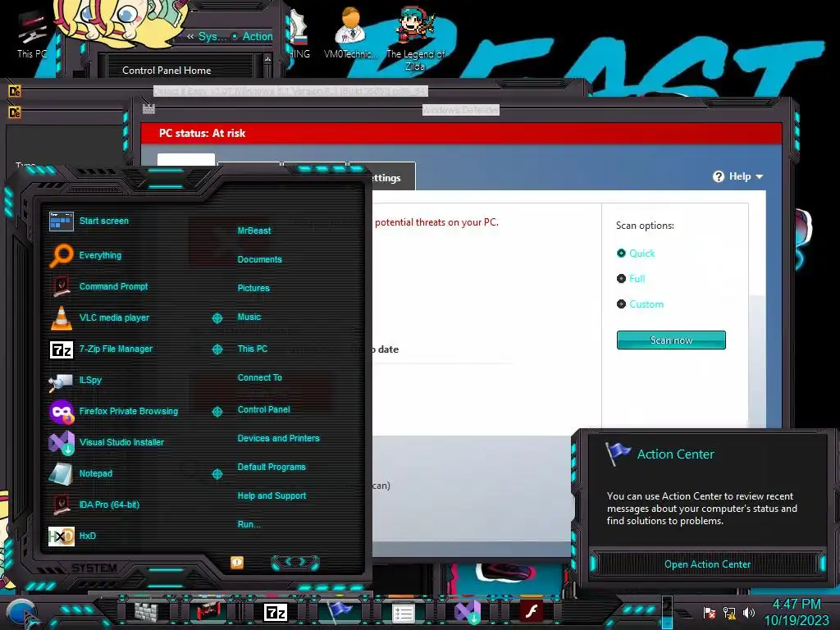Click the Scan now button
The height and width of the screenshot is (630, 840).
click(x=671, y=340)
